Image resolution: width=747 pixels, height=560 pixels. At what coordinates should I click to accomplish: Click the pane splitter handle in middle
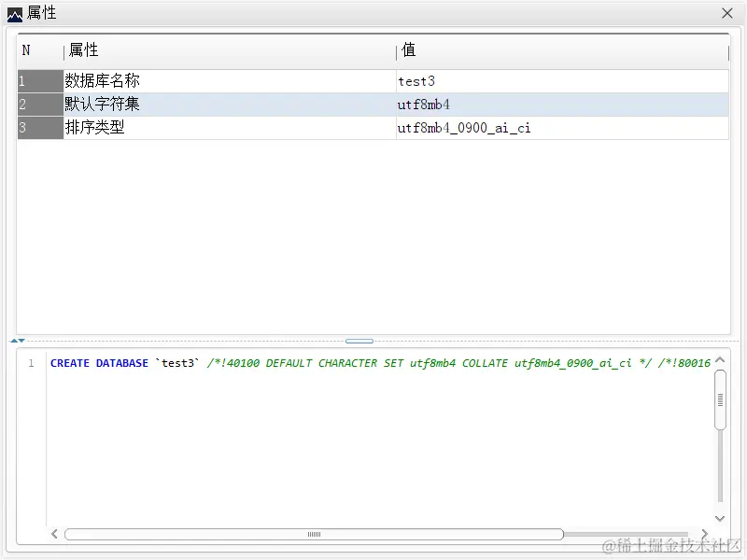pyautogui.click(x=359, y=341)
